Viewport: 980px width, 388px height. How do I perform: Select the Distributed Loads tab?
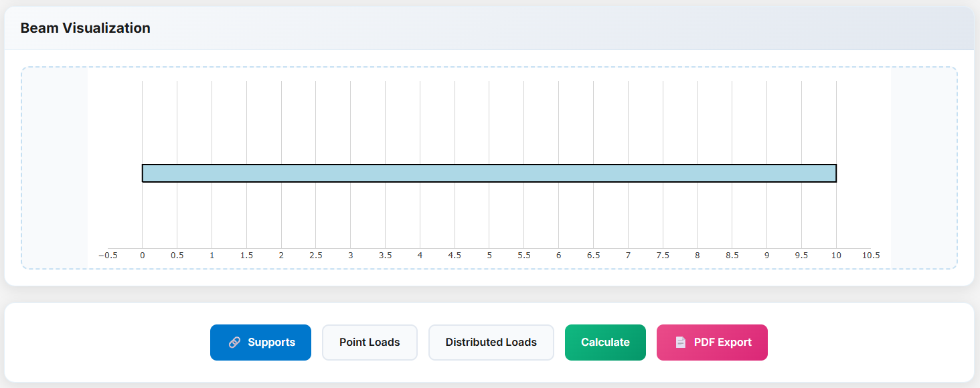click(x=491, y=343)
